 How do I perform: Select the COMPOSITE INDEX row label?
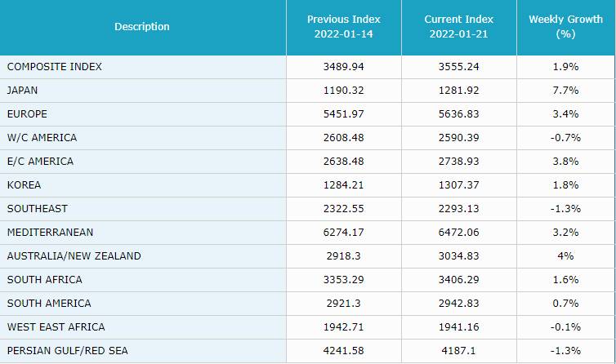coord(55,67)
